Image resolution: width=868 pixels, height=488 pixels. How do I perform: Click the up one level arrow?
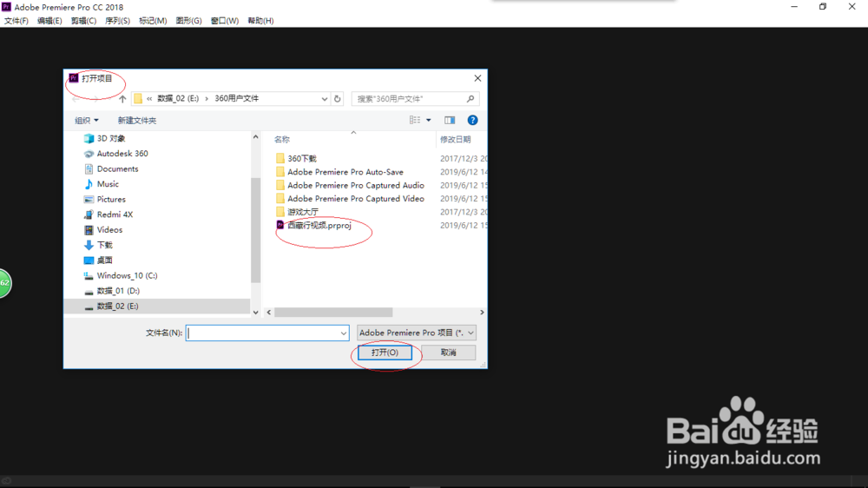coord(122,99)
